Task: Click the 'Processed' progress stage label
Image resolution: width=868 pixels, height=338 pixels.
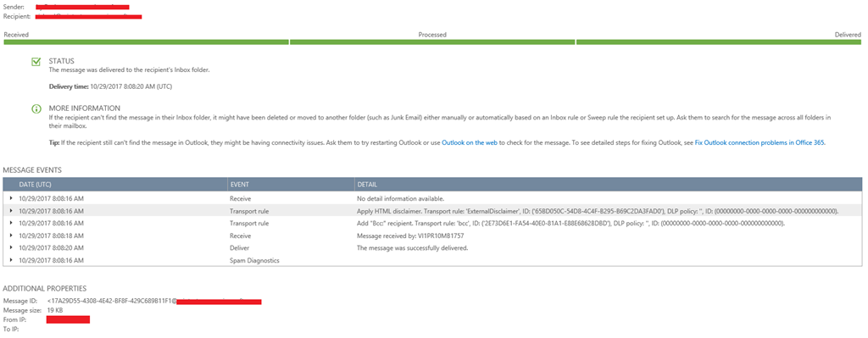Action: point(432,34)
